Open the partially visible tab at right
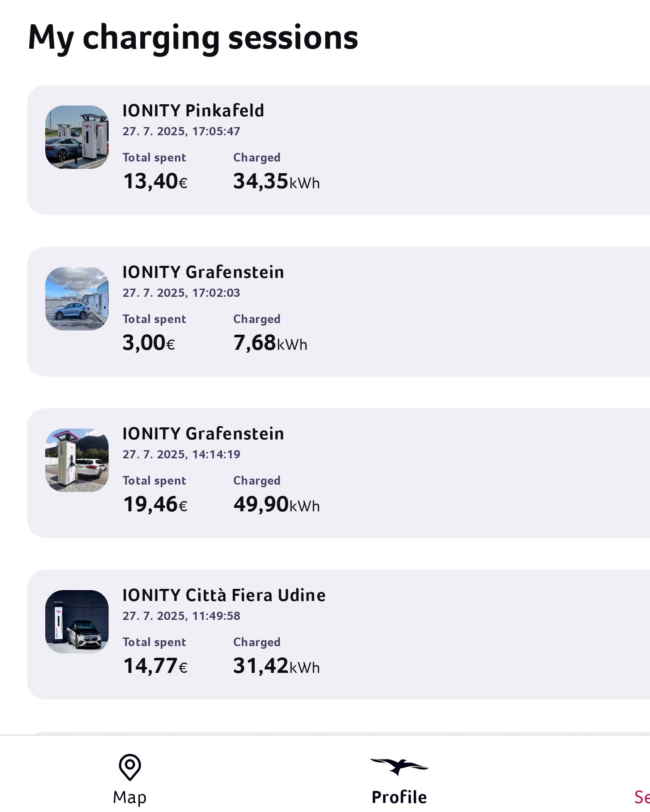This screenshot has height=812, width=650. click(x=642, y=797)
